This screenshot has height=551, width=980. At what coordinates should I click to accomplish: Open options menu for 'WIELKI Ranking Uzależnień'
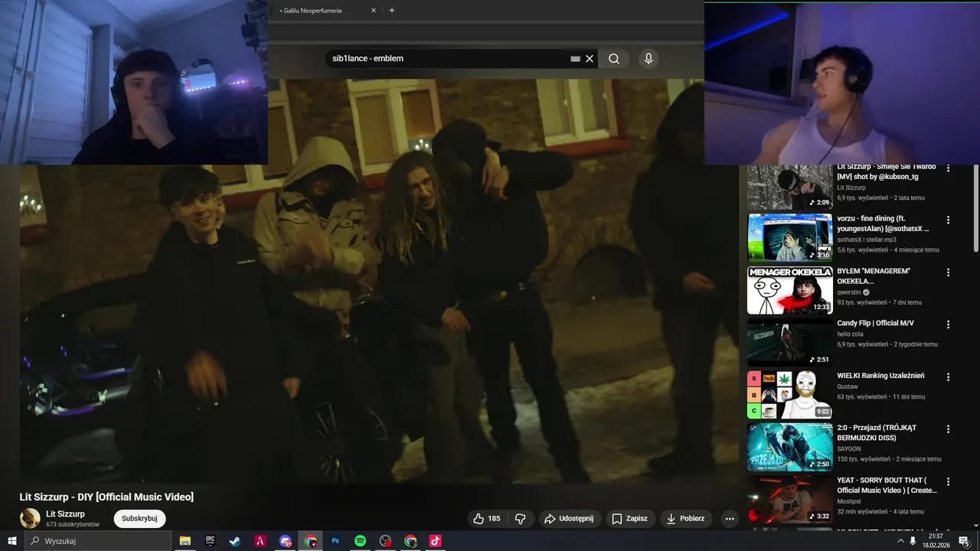pos(948,377)
